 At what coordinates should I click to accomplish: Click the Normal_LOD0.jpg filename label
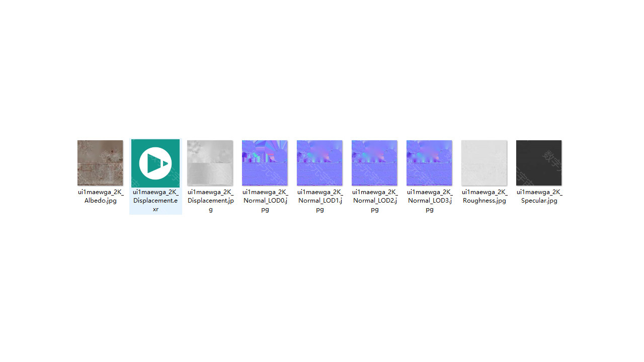(265, 201)
